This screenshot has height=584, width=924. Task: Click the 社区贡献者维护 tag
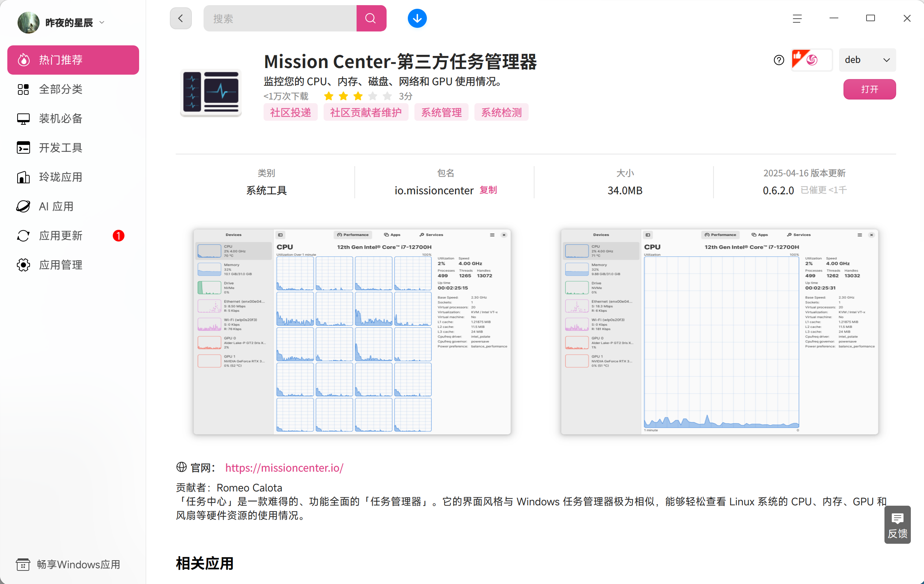click(x=366, y=112)
